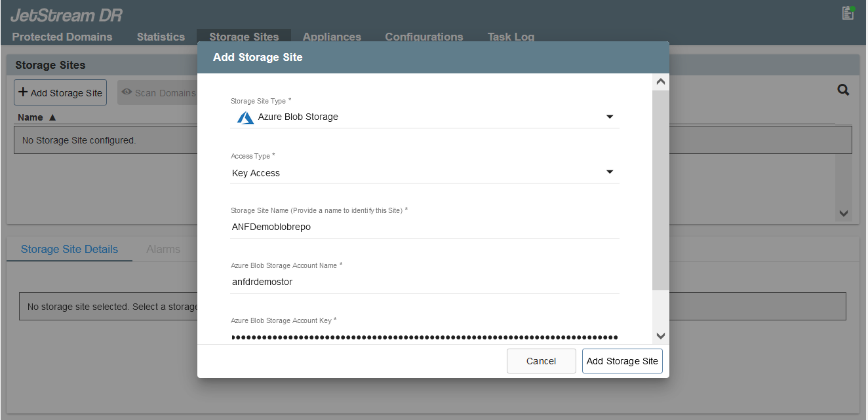Open the Task Log tab

(x=511, y=37)
